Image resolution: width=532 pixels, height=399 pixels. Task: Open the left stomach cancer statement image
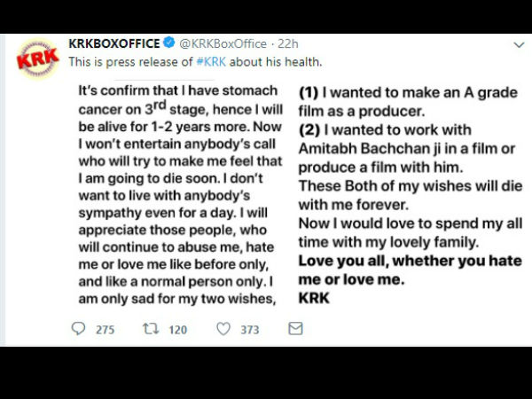[180, 193]
